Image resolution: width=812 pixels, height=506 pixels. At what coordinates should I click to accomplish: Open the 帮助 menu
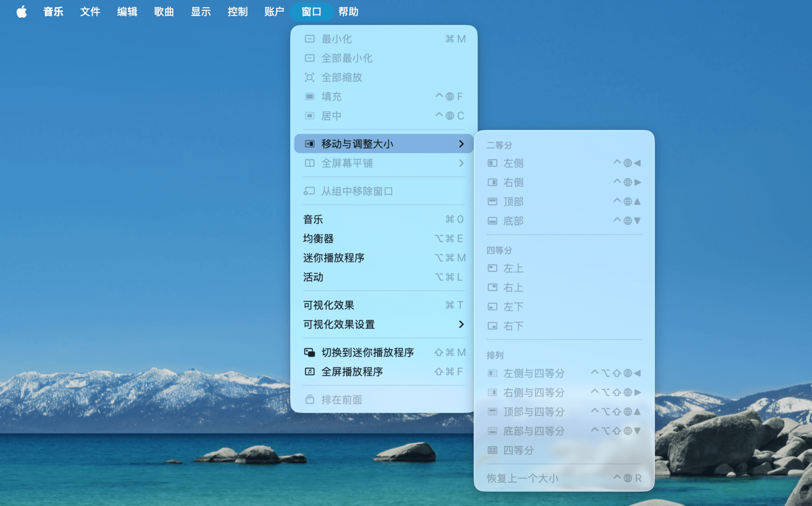348,12
